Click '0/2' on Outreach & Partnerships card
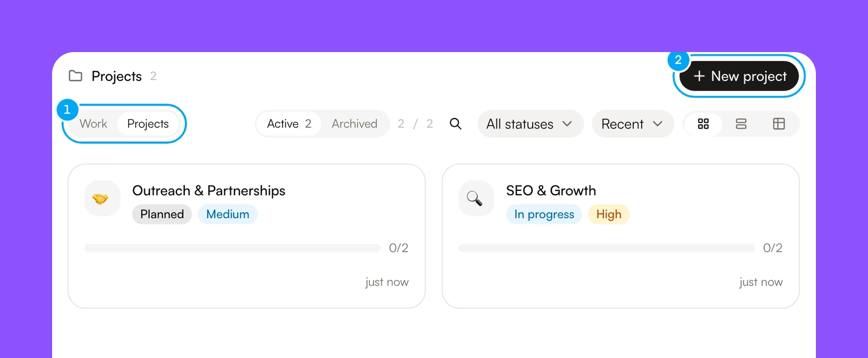 point(399,248)
